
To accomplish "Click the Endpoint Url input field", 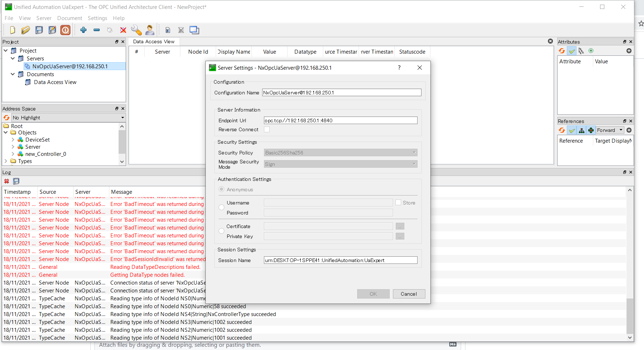I will [x=340, y=120].
